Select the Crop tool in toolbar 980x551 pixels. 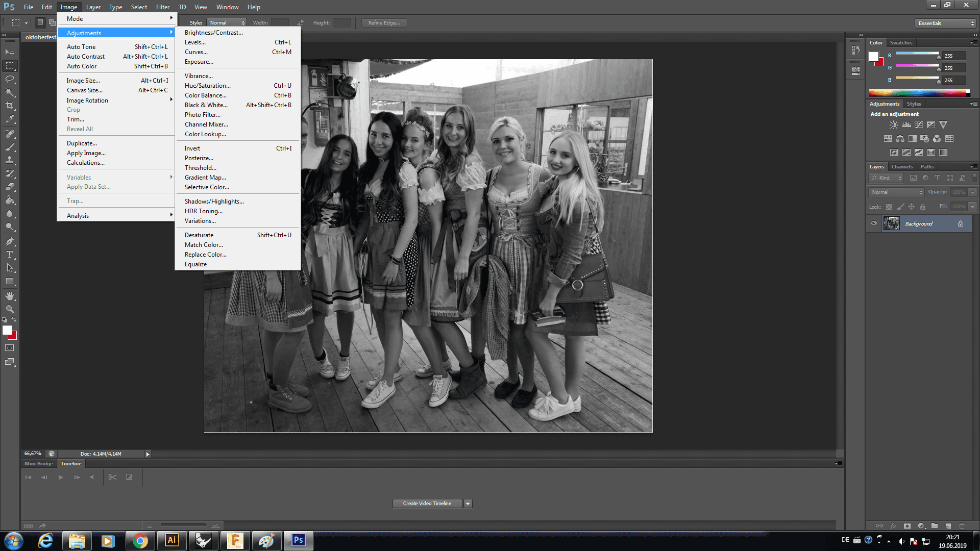click(x=10, y=106)
